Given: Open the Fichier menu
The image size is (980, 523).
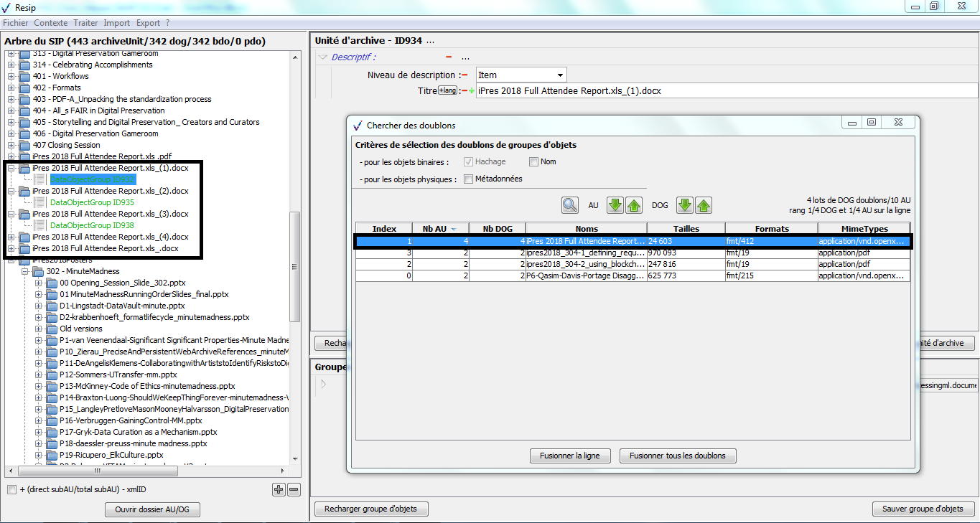Looking at the screenshot, I should click(15, 23).
